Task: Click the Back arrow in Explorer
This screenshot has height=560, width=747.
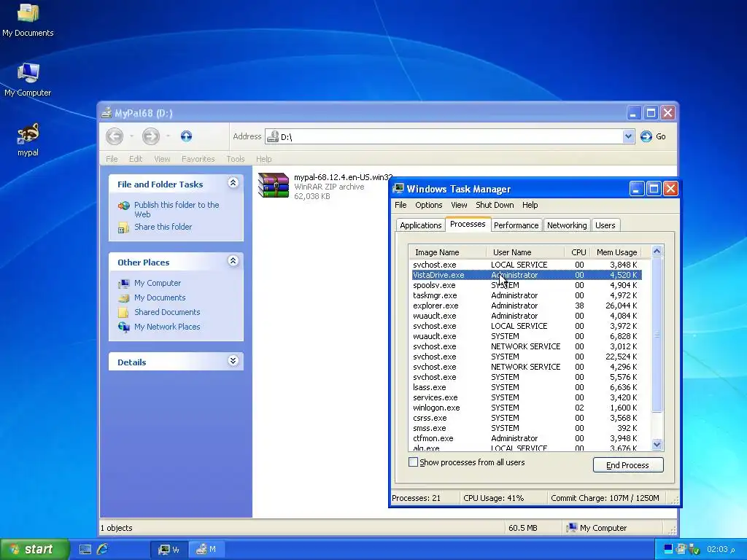Action: click(115, 136)
